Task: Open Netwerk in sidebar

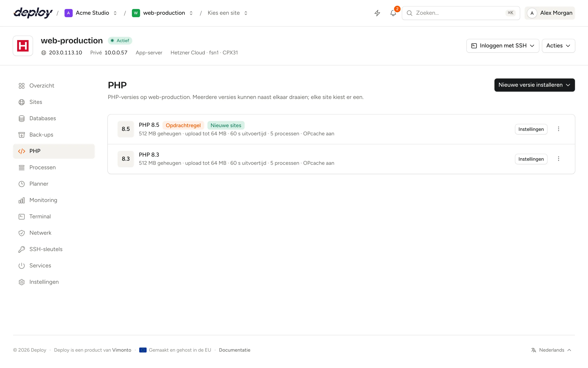Action: (54, 233)
